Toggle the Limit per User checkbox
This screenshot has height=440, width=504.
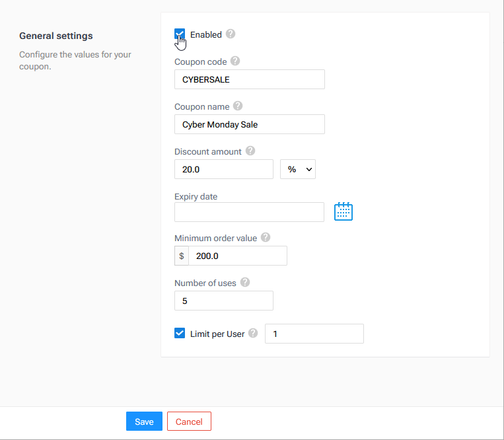[x=180, y=333]
